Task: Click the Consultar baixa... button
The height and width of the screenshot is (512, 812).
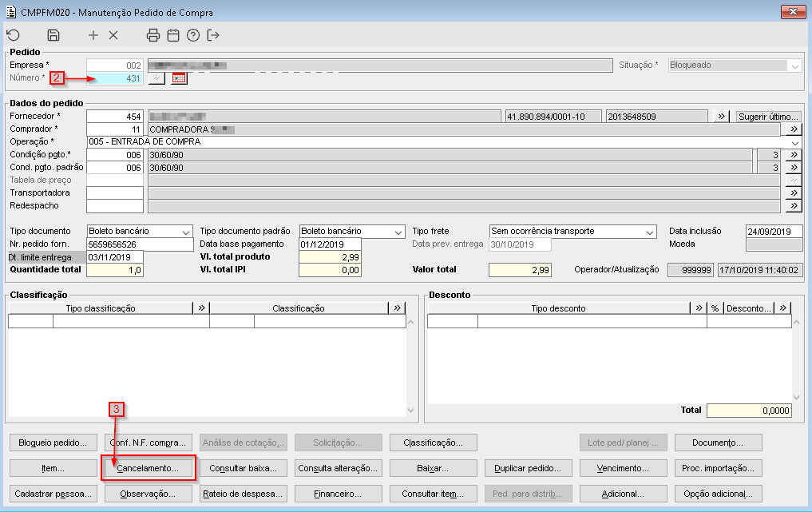Action: (x=243, y=468)
